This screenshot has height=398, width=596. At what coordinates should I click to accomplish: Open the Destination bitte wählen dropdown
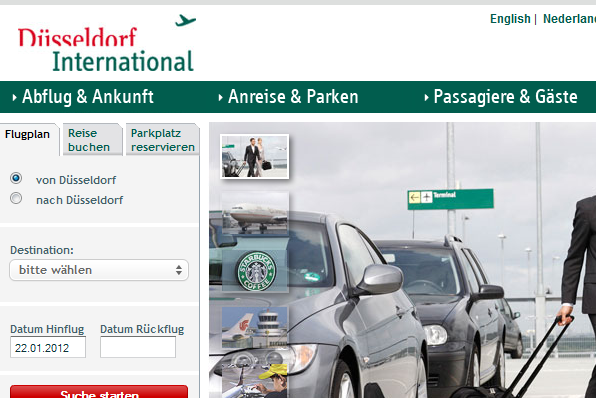pos(99,270)
